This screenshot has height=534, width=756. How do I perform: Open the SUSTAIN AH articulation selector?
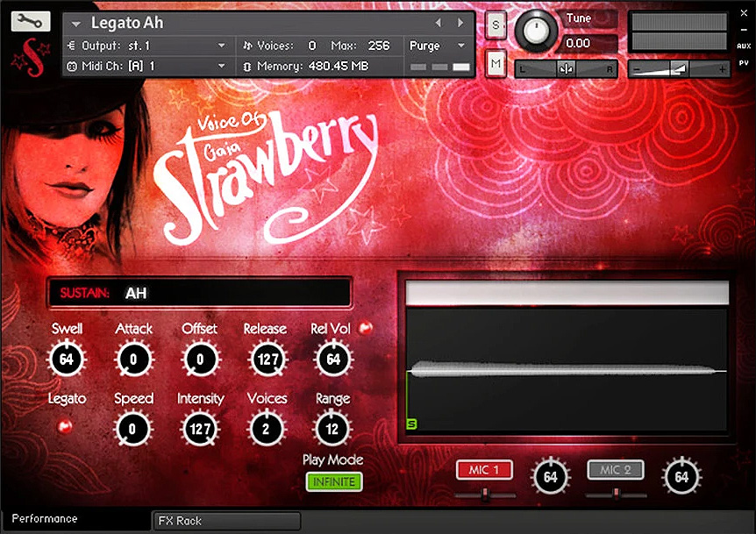199,293
